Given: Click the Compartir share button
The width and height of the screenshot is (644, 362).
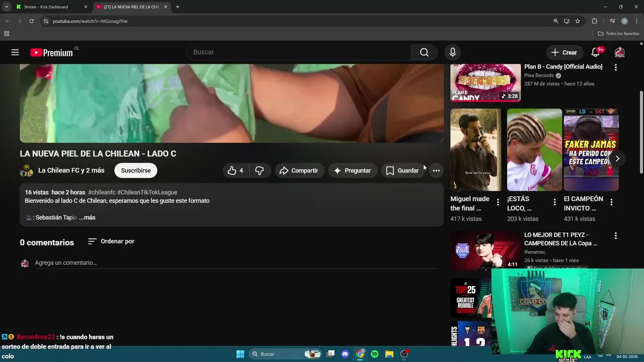Looking at the screenshot, I should (299, 170).
